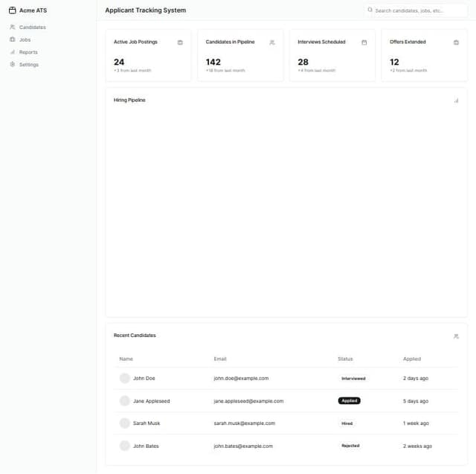Click people icon in Recent Candidates panel
The image size is (476, 474).
pyautogui.click(x=456, y=336)
